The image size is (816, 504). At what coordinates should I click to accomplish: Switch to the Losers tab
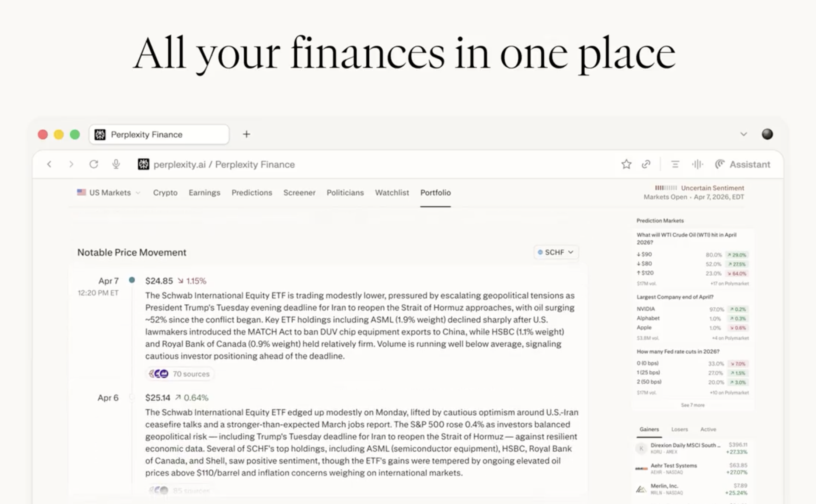point(679,429)
